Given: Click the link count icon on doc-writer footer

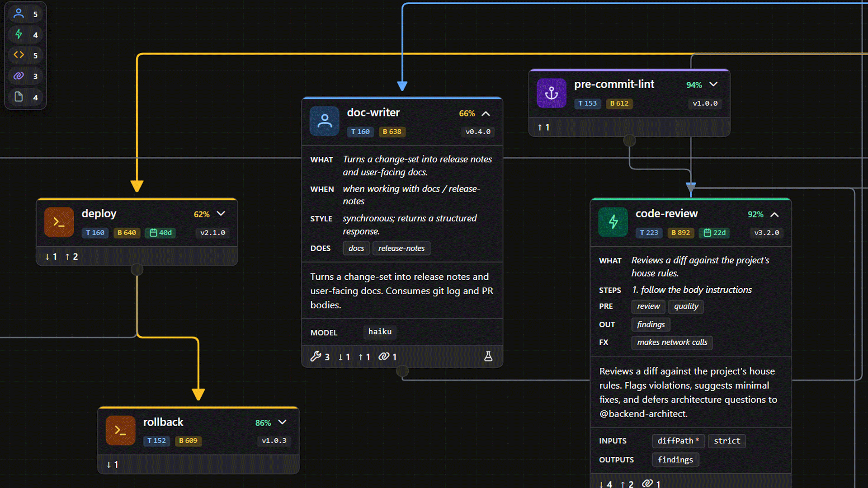Looking at the screenshot, I should coord(387,357).
